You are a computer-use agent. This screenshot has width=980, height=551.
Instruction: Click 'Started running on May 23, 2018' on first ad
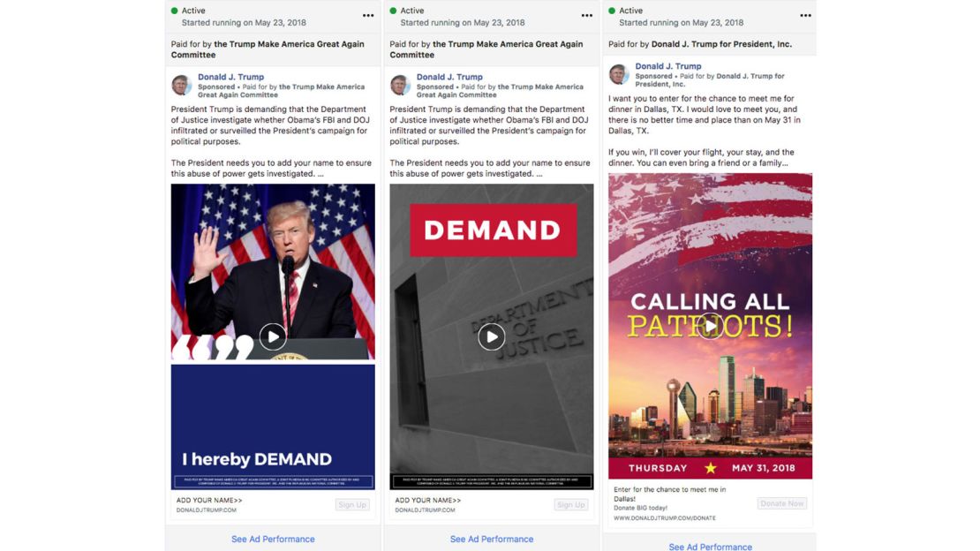(x=244, y=22)
